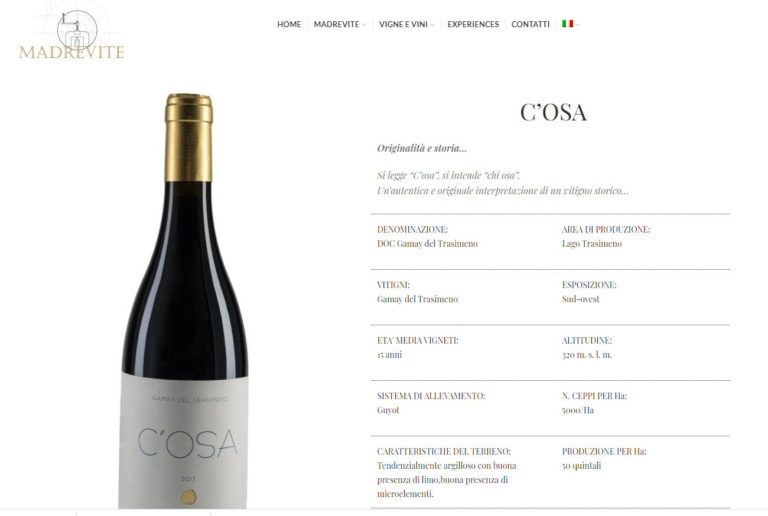Select the Italian flag language icon
Image resolution: width=768 pixels, height=516 pixels.
(567, 23)
